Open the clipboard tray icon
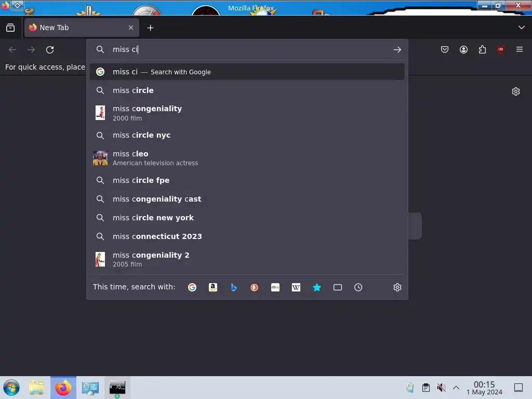 point(426,388)
